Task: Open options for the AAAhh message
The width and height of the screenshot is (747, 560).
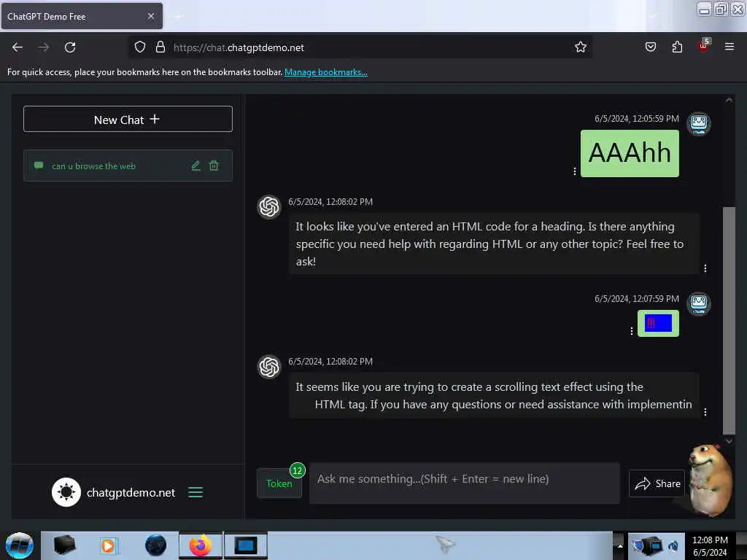Action: (x=575, y=171)
